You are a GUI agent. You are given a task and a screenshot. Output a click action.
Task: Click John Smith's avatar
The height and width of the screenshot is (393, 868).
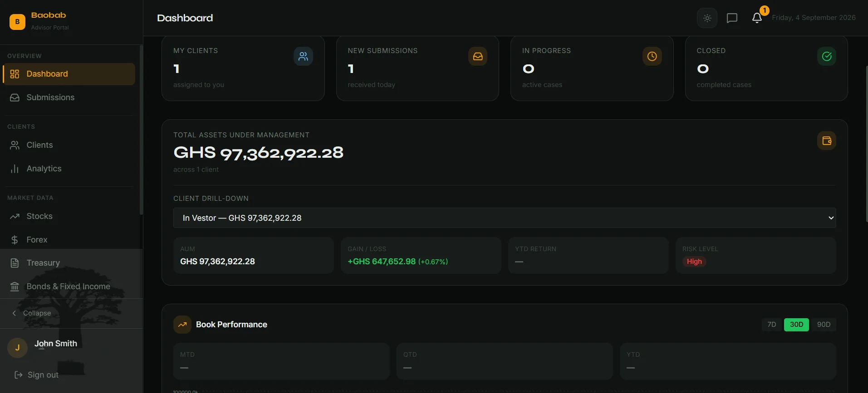pos(18,348)
